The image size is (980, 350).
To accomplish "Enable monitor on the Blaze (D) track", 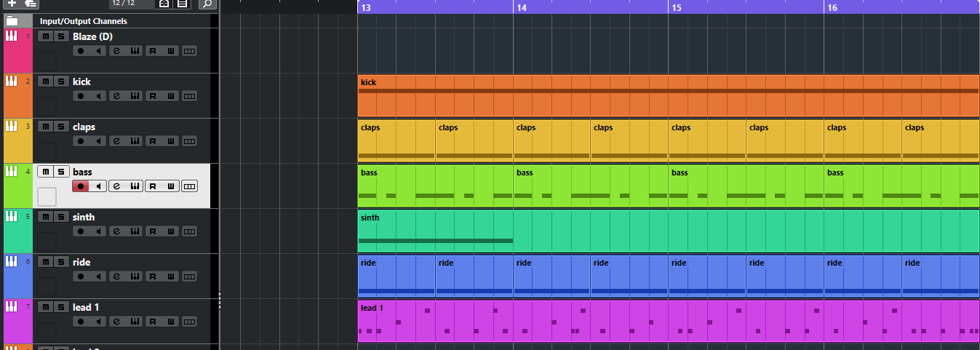I will point(98,51).
